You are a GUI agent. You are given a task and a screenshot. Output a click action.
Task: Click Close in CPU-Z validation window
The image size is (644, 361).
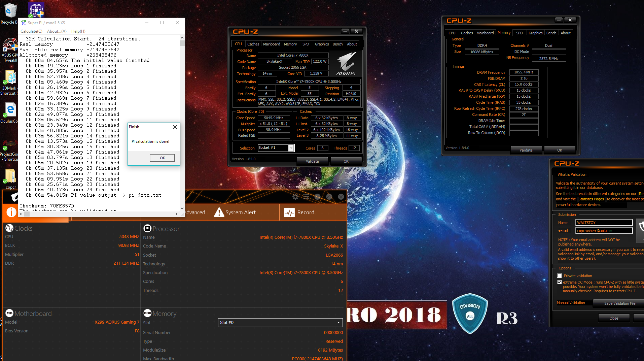pos(614,318)
